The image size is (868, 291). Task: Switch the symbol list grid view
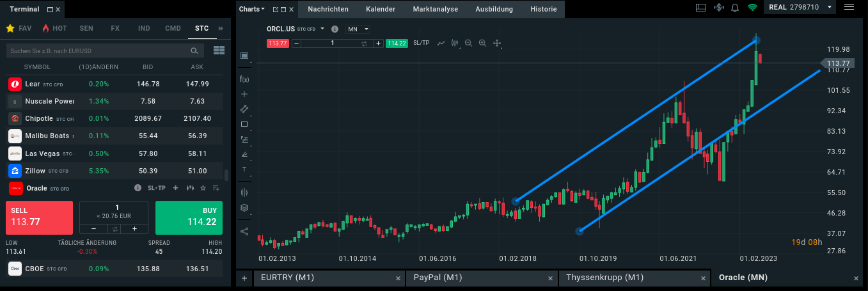tap(219, 50)
